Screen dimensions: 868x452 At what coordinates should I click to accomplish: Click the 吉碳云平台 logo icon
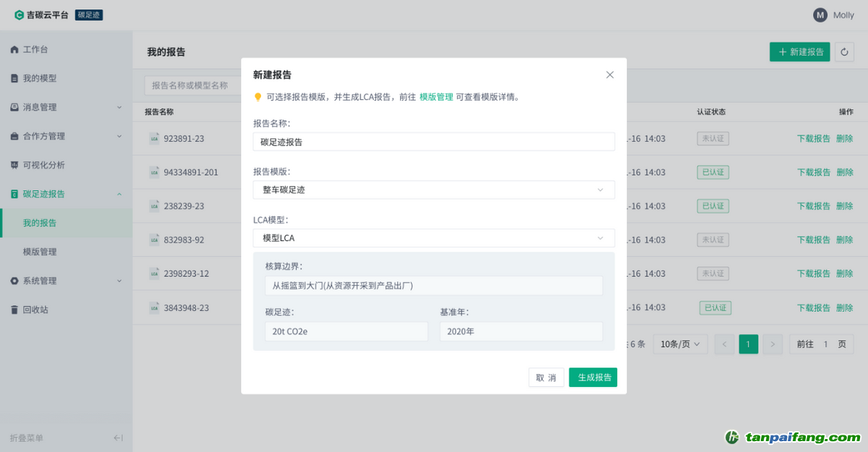(19, 14)
